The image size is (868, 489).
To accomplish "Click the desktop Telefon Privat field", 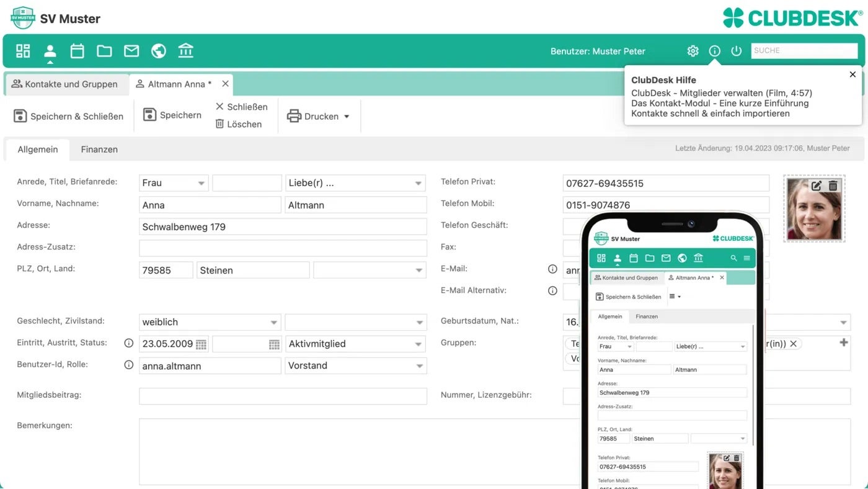I will click(666, 183).
